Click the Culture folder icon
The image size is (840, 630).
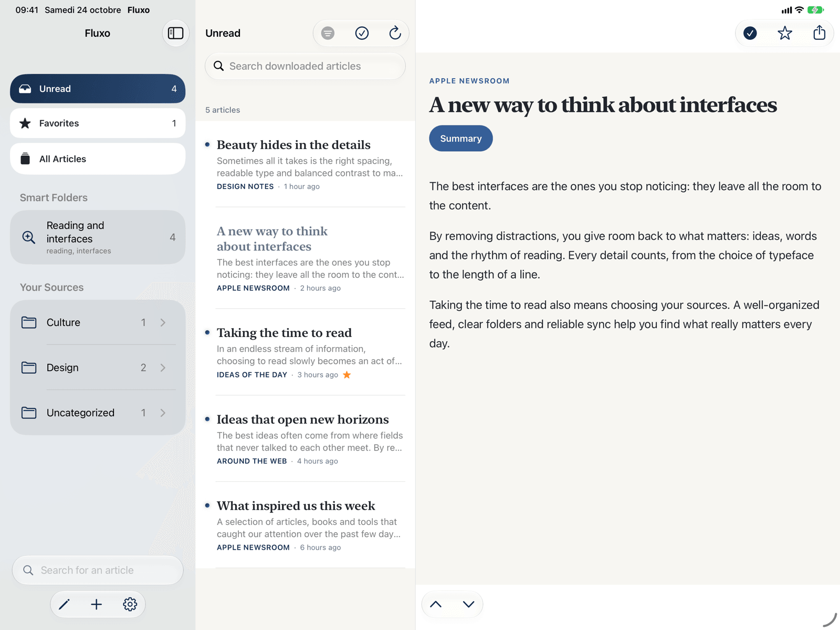click(x=29, y=322)
